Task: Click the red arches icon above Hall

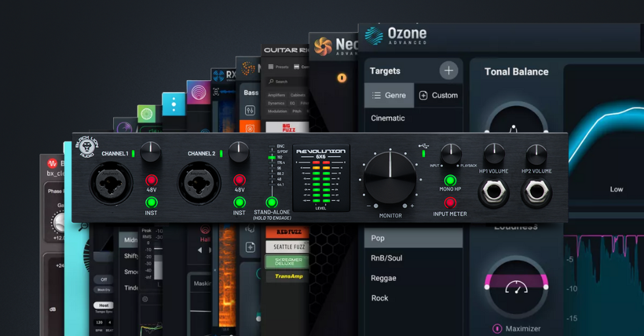Action: click(205, 229)
